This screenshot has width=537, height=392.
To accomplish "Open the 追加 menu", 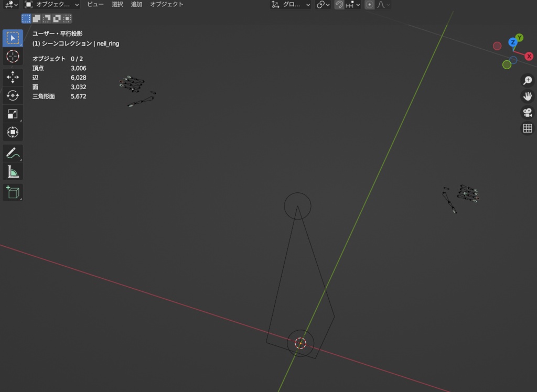I will coord(136,4).
